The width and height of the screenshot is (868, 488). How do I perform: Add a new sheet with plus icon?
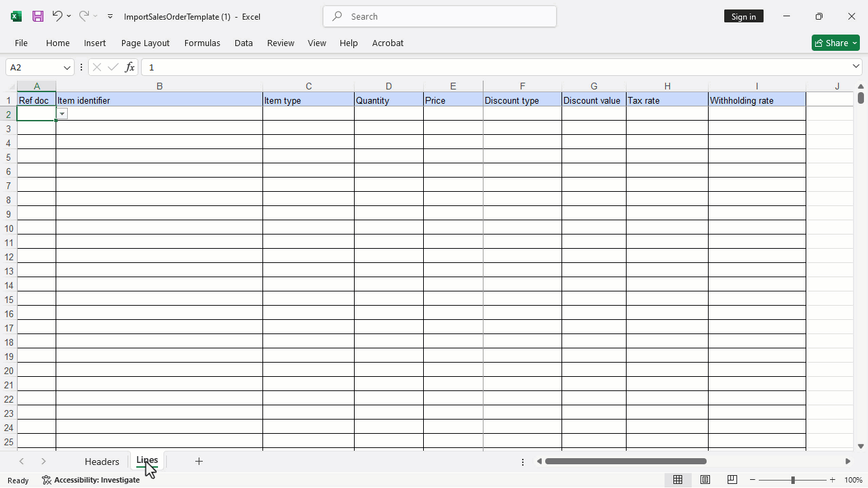click(x=199, y=461)
